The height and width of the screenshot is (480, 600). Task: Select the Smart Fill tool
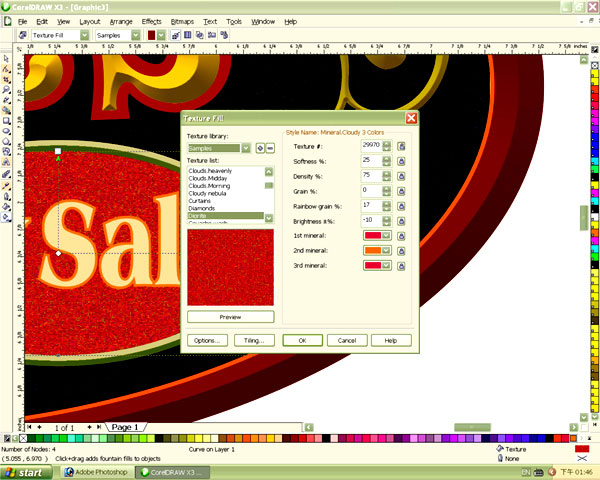pyautogui.click(x=6, y=110)
